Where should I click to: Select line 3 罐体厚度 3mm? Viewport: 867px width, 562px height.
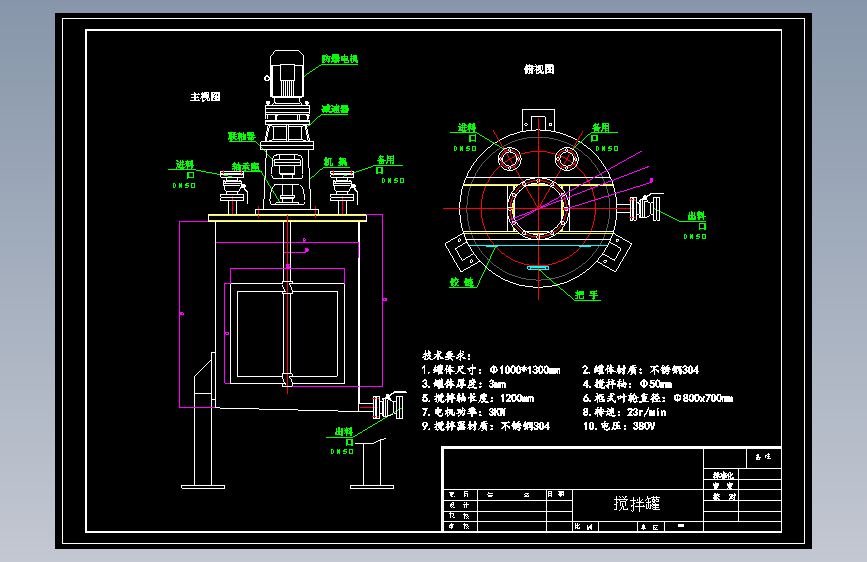pyautogui.click(x=463, y=384)
